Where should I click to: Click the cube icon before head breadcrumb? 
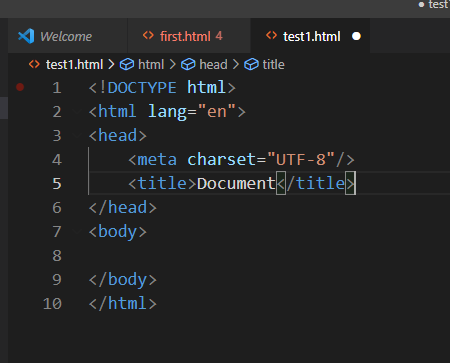click(188, 64)
